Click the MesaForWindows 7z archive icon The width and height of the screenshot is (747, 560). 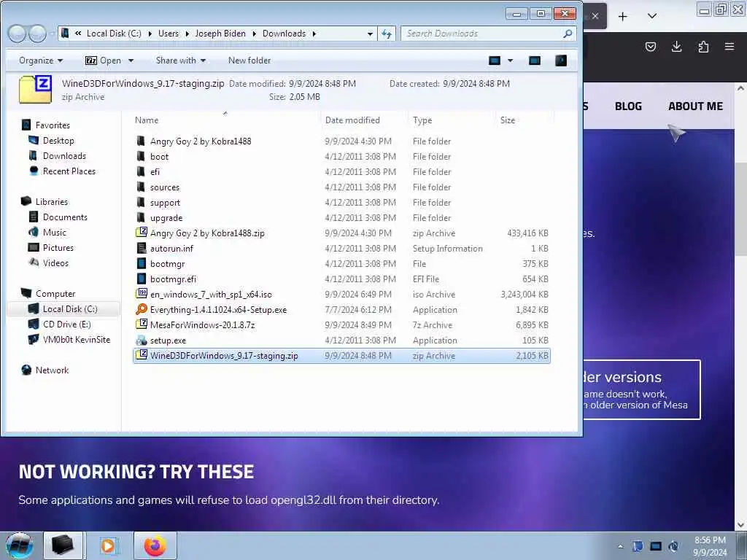(141, 324)
